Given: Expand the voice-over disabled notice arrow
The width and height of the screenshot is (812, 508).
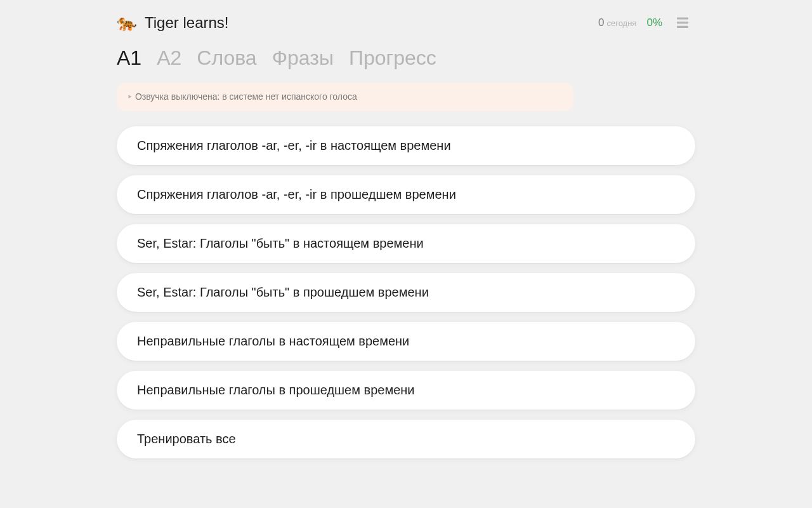Looking at the screenshot, I should [x=130, y=97].
